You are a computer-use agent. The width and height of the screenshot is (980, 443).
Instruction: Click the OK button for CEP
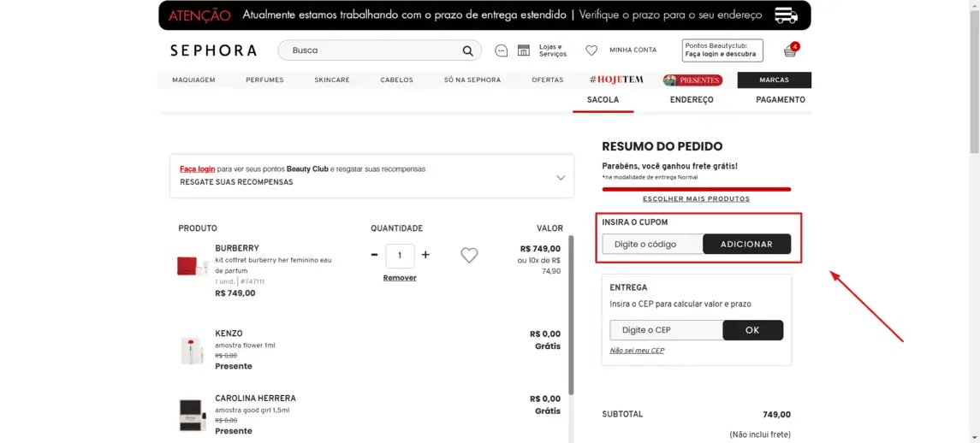coord(752,330)
